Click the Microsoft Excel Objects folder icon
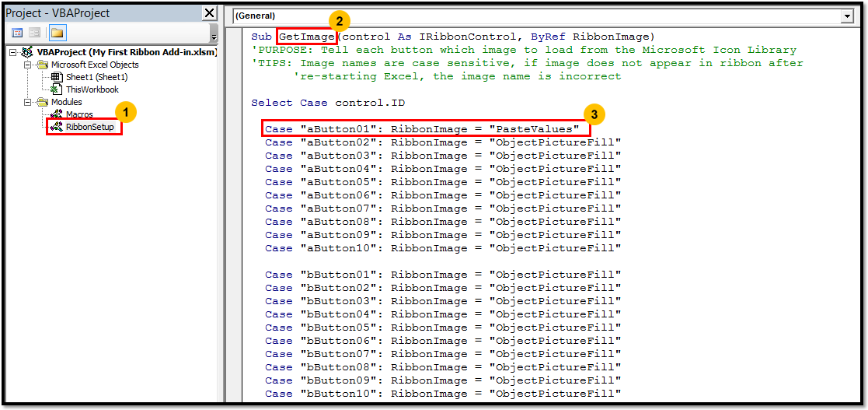The height and width of the screenshot is (410, 868). (43, 65)
